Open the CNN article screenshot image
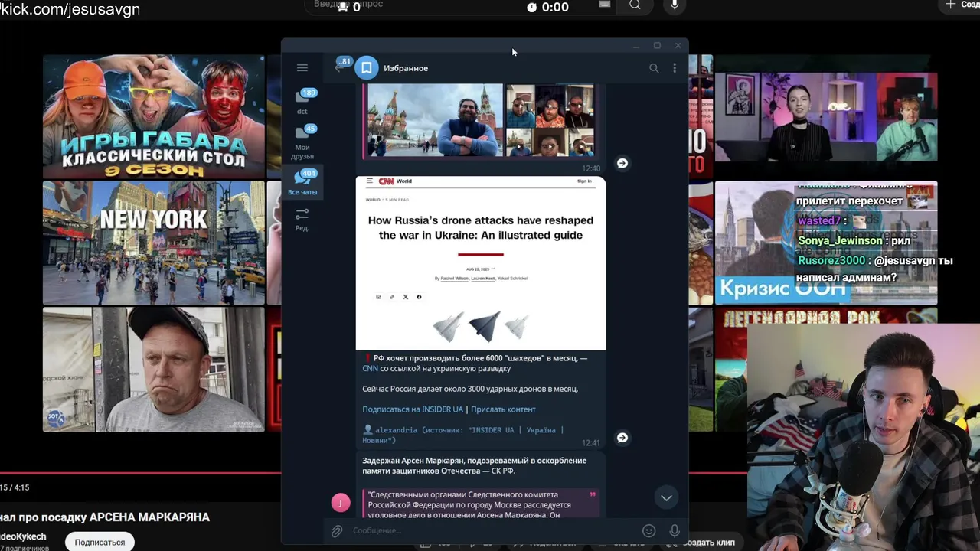The image size is (980, 551). (x=481, y=262)
